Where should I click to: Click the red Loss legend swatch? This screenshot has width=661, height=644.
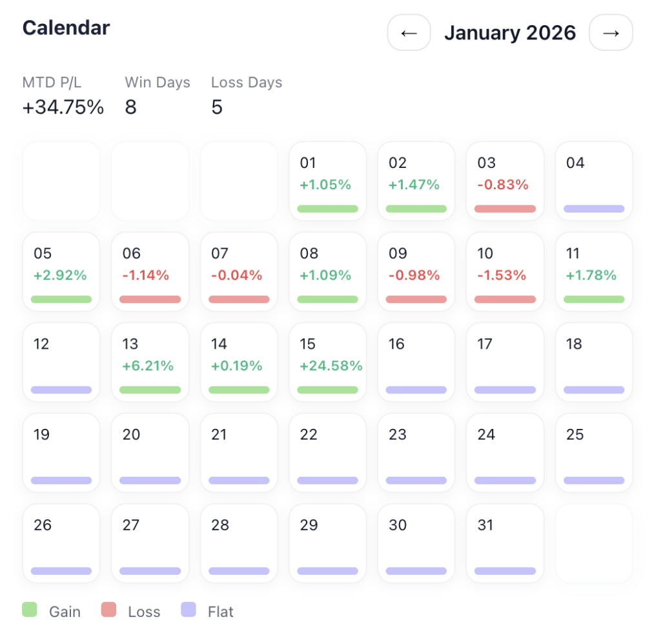point(108,609)
